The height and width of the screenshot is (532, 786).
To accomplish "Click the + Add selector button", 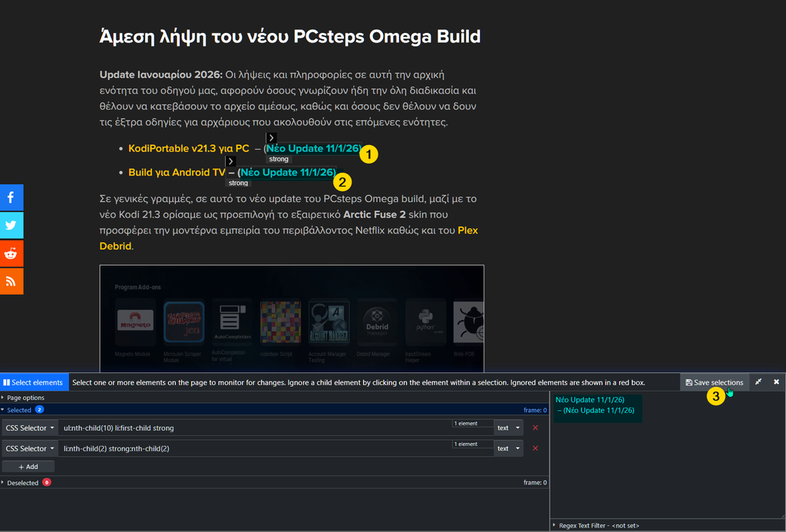I will click(28, 466).
